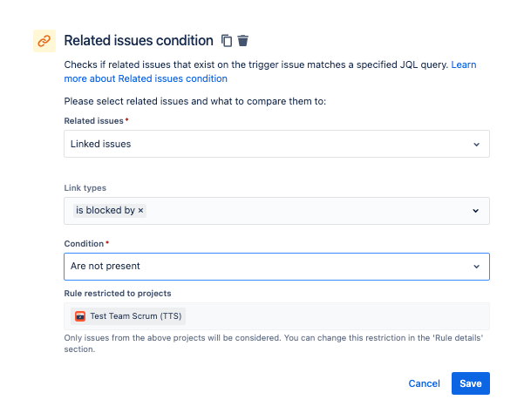Cancel the condition changes
524x420 pixels.
coord(424,383)
